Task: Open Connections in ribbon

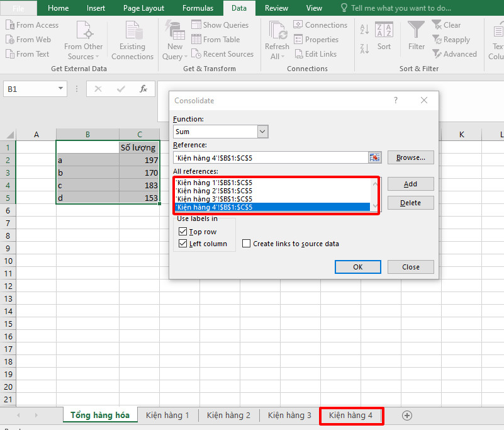Action: click(320, 25)
